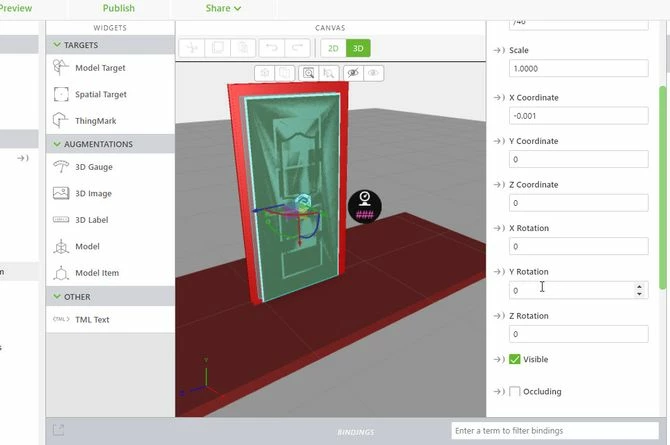This screenshot has height=445, width=670.
Task: Open the X Coordinate binding arrow icon
Action: 499,97
